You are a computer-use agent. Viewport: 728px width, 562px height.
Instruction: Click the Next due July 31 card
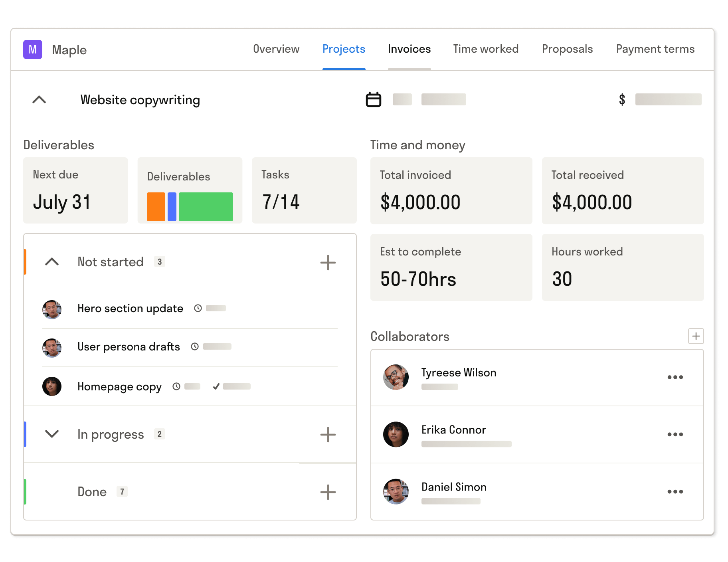pos(75,190)
